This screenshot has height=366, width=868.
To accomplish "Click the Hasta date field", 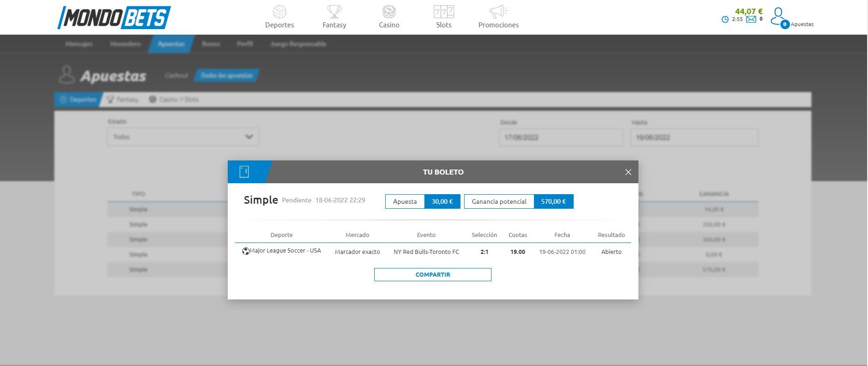I will coord(694,137).
